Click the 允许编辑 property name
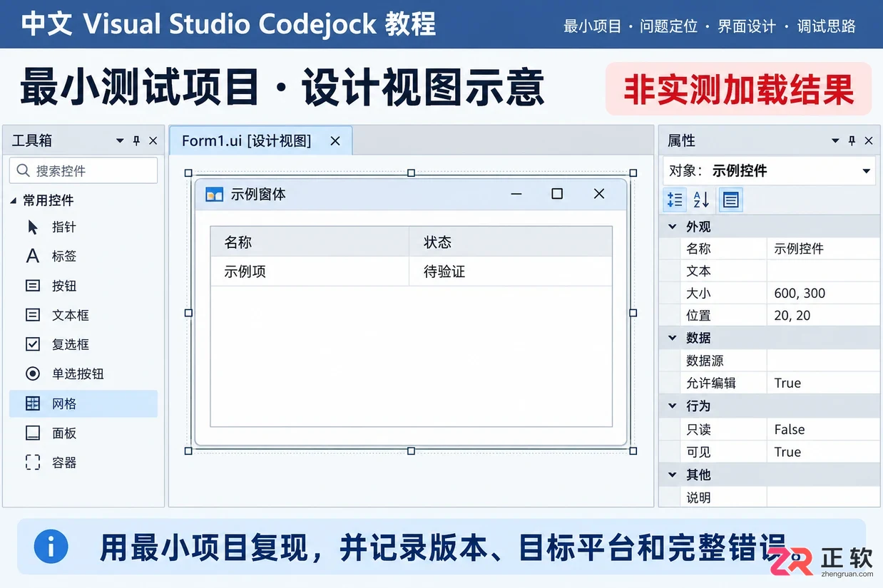Viewport: 883px width, 588px height. point(711,383)
